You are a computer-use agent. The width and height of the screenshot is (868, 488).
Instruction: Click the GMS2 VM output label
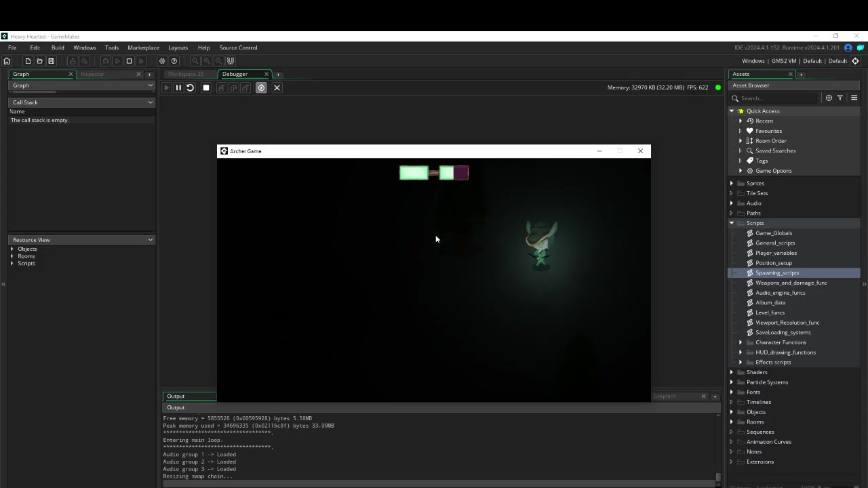point(784,61)
